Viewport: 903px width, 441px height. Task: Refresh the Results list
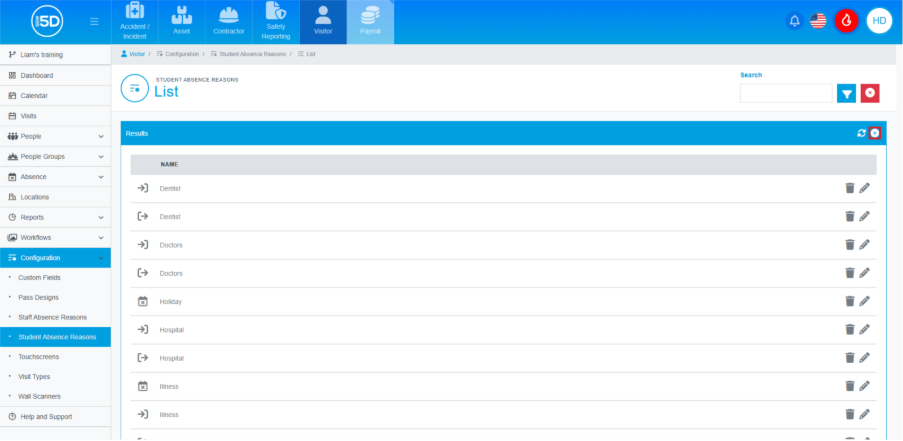pyautogui.click(x=862, y=133)
